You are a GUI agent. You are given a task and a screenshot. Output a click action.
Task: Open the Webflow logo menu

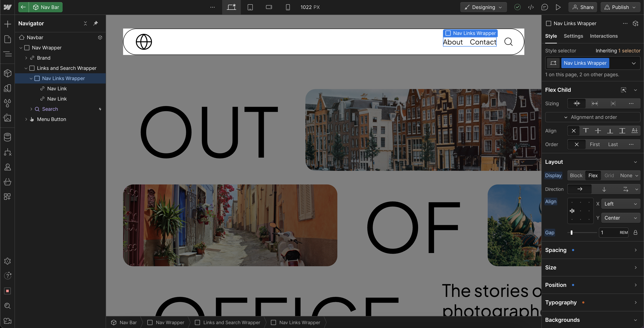(x=7, y=7)
